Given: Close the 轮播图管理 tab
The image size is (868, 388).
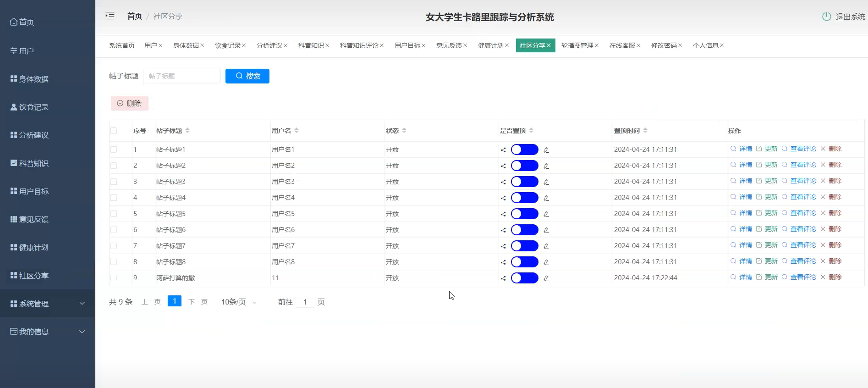Looking at the screenshot, I should (x=597, y=45).
